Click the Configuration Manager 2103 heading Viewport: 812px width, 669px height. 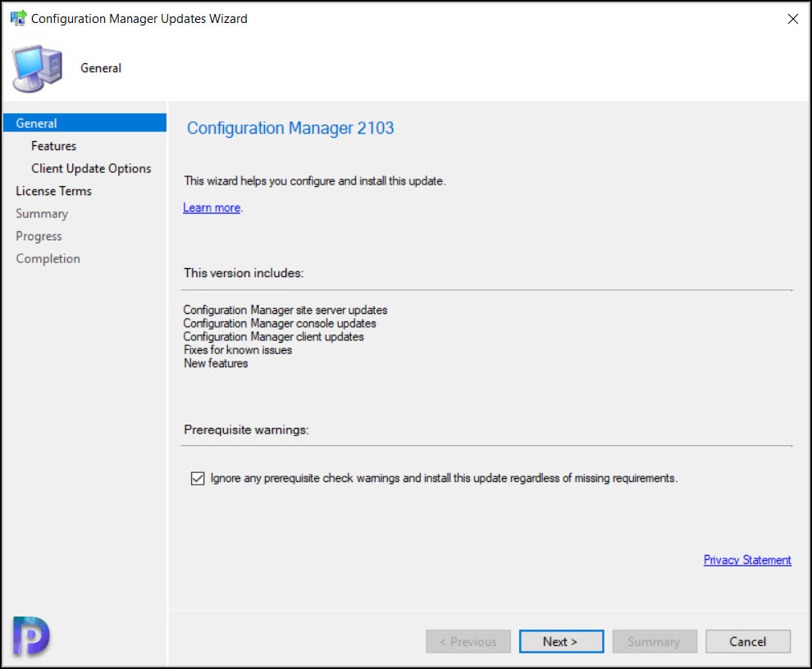[x=290, y=128]
